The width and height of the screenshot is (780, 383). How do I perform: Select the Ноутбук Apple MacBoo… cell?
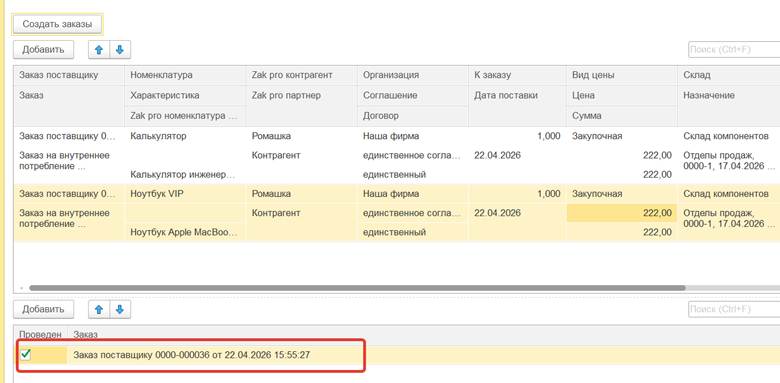tap(185, 232)
